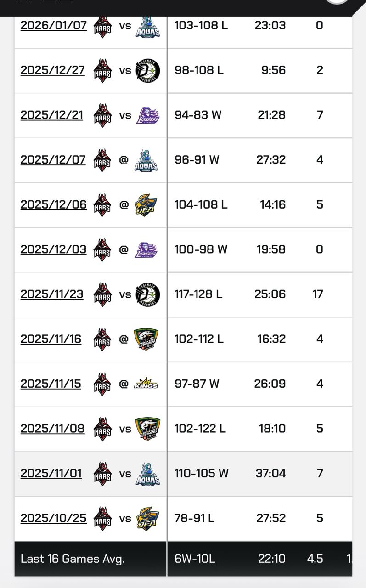Click the Aquas logo in 11/01 row
The width and height of the screenshot is (366, 588).
(x=148, y=474)
